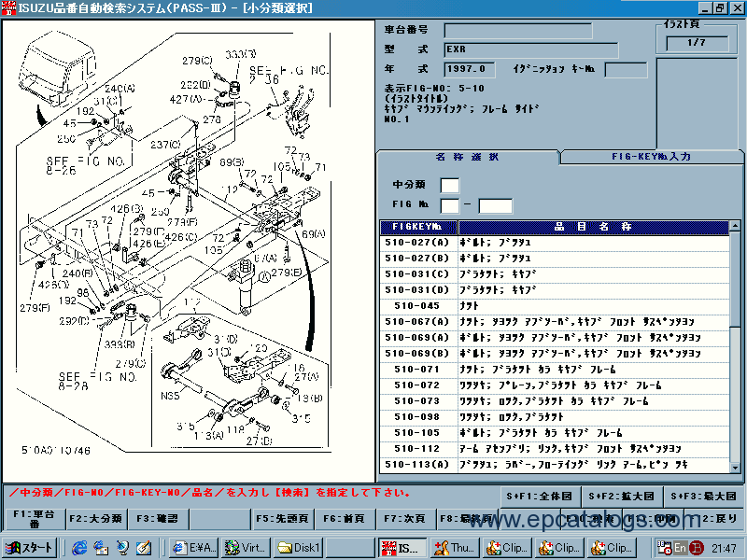Click the taskbar clock showing 21:47
The height and width of the screenshot is (560, 747).
[724, 548]
